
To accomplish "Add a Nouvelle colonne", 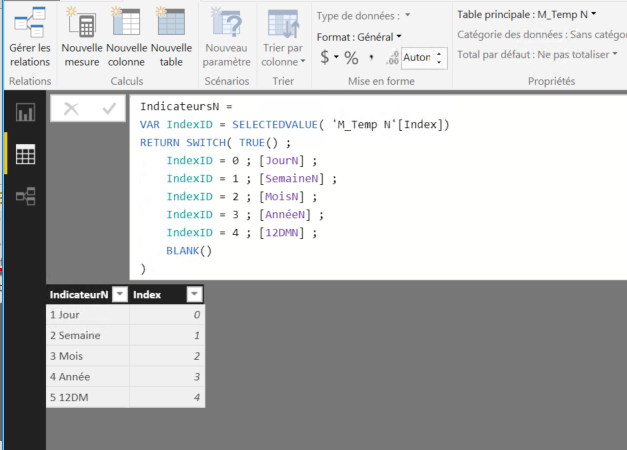I will tap(126, 37).
